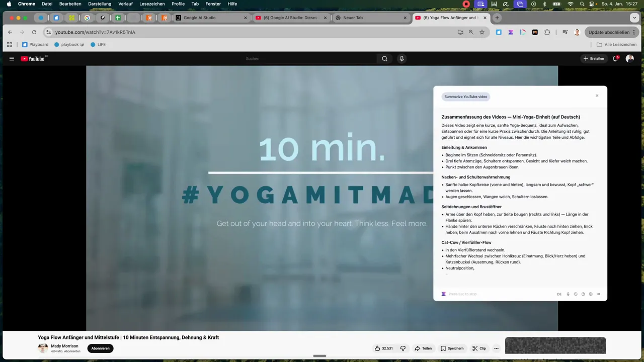
Task: Open the DE language selector in panel
Action: pyautogui.click(x=559, y=294)
